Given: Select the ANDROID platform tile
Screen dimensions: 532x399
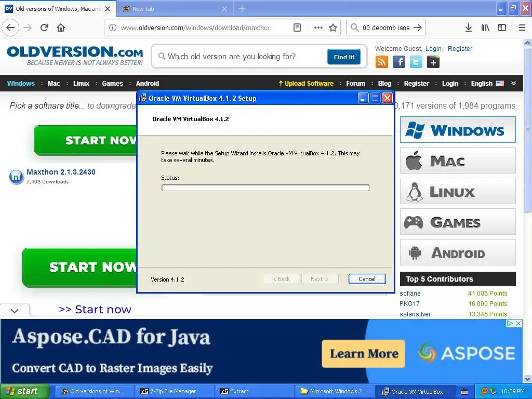Looking at the screenshot, I should [458, 252].
